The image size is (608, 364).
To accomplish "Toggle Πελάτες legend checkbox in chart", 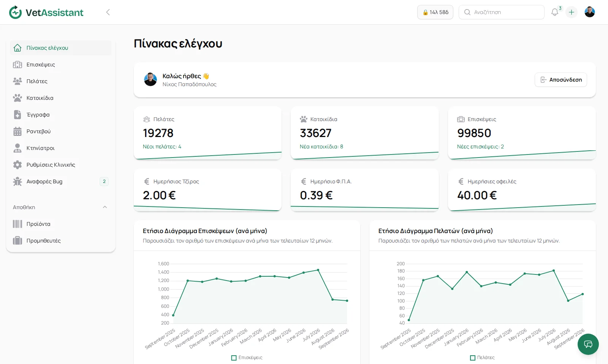I will 473,358.
